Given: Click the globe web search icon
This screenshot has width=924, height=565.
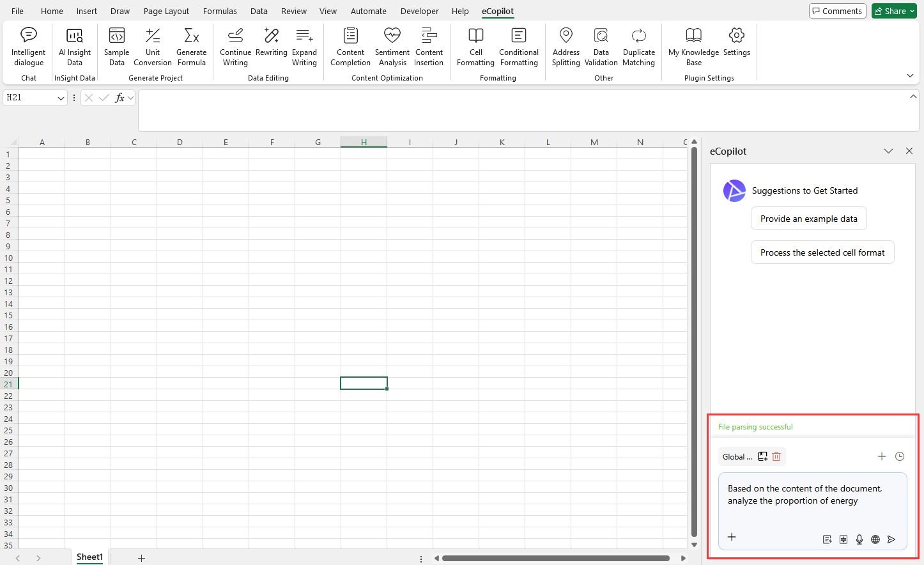Looking at the screenshot, I should click(875, 539).
